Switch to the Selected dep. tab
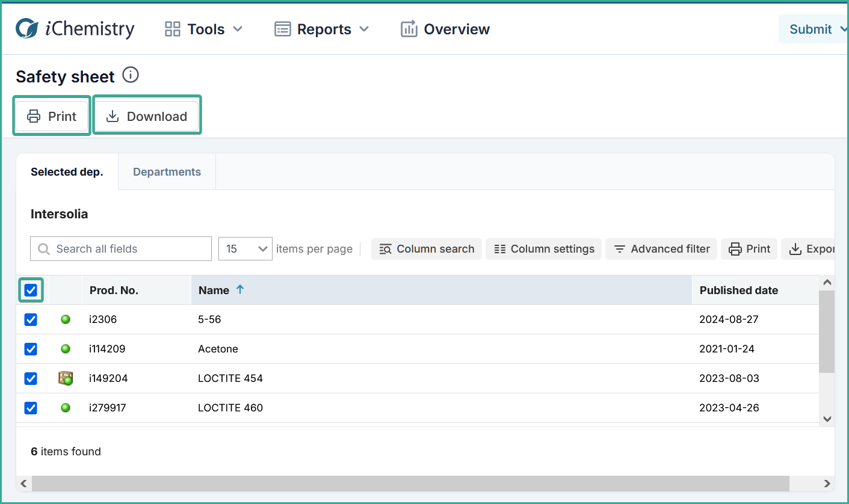 pyautogui.click(x=67, y=172)
